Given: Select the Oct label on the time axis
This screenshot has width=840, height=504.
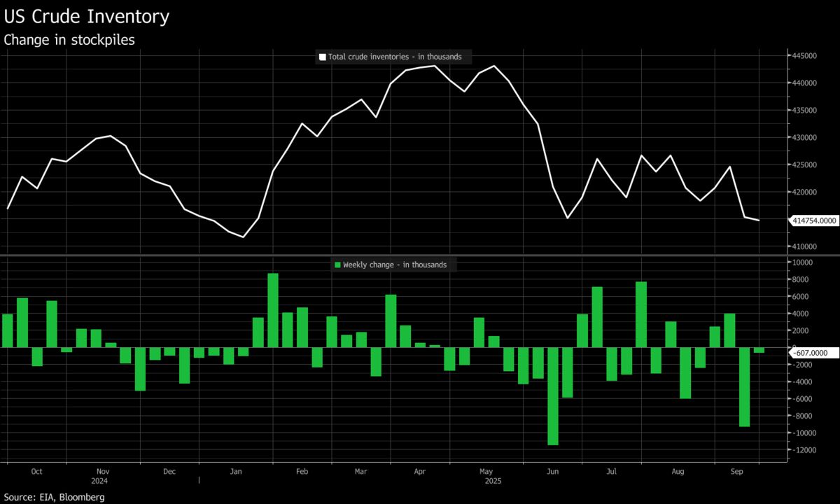Looking at the screenshot, I should 37,472.
